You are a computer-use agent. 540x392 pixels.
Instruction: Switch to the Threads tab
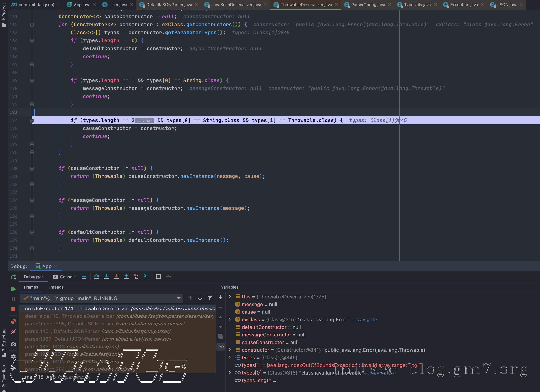click(x=56, y=287)
